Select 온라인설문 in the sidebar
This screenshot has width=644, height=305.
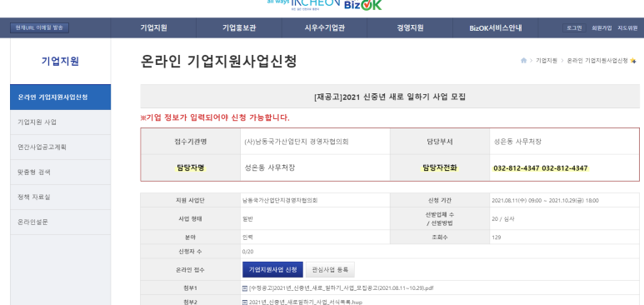[x=60, y=222]
